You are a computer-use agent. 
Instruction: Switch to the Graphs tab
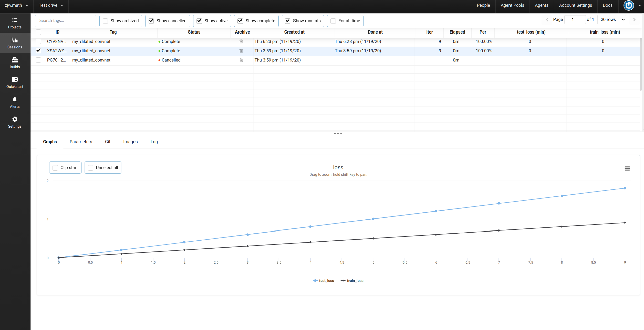click(x=50, y=142)
